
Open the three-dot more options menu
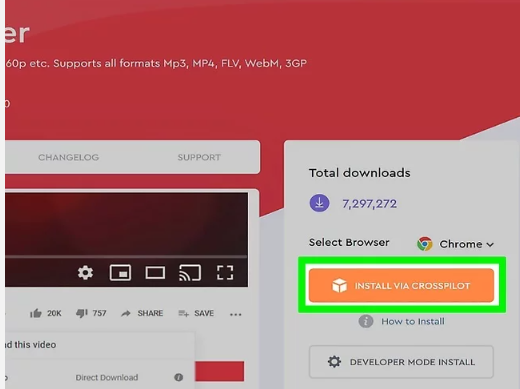click(236, 314)
